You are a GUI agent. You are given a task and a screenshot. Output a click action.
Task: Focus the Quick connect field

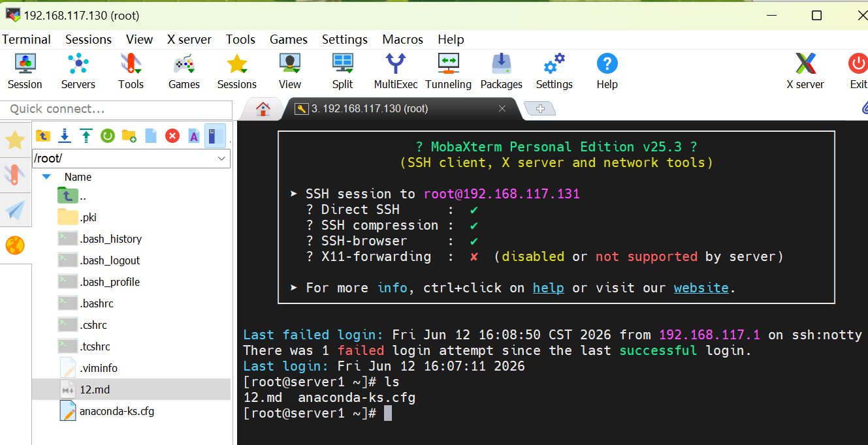[116, 109]
